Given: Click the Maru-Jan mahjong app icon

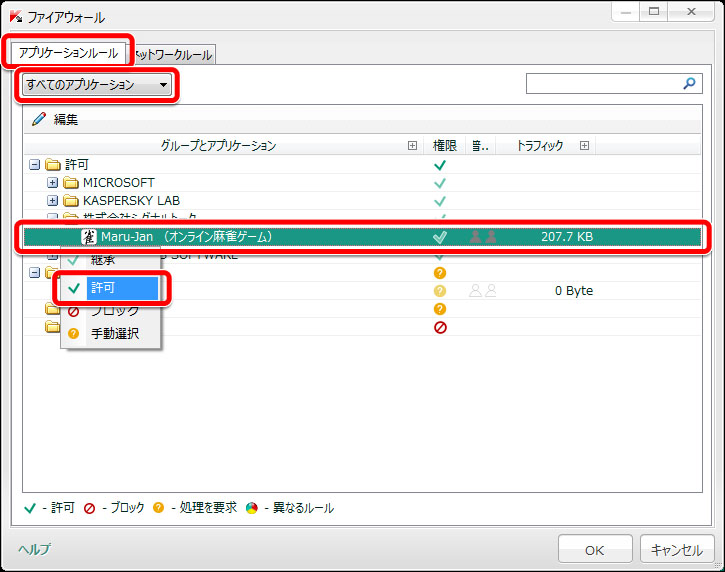Looking at the screenshot, I should pyautogui.click(x=88, y=237).
